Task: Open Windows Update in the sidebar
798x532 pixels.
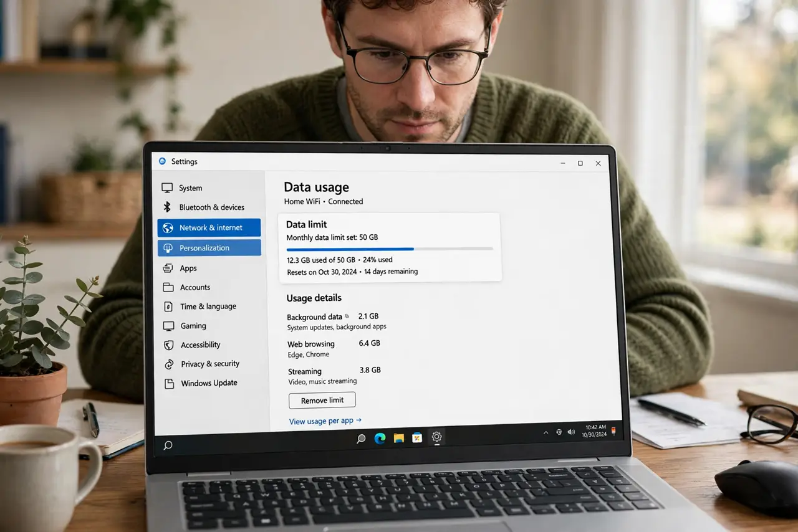Action: tap(209, 383)
